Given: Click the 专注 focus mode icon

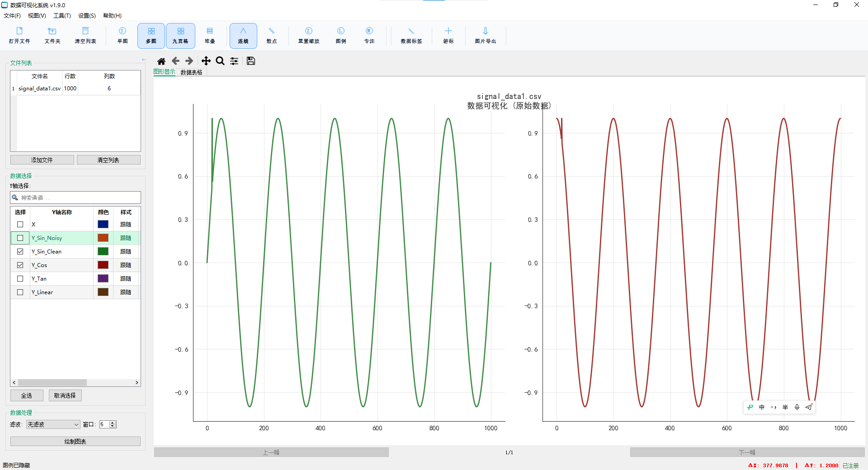Looking at the screenshot, I should coord(369,35).
